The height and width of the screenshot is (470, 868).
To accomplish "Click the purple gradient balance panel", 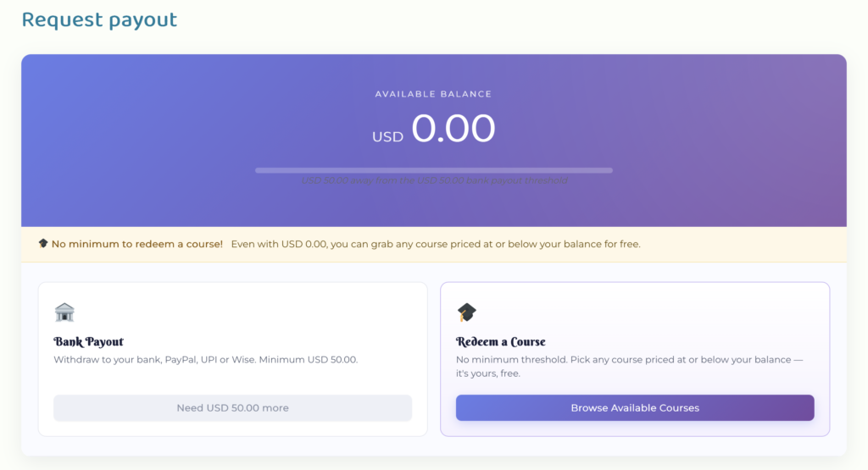I will [x=434, y=141].
